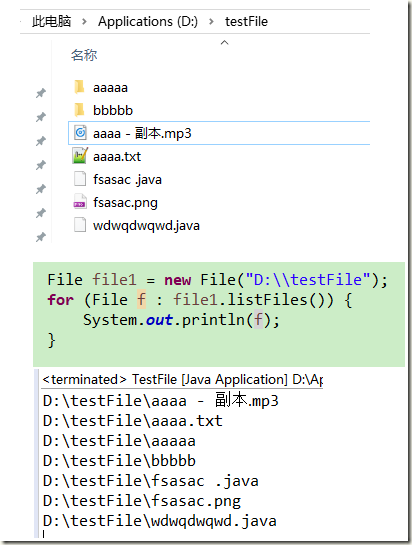Viewport: 412px width, 545px height.
Task: Click console line D:\testFile\fsasac .java
Action: [151, 481]
